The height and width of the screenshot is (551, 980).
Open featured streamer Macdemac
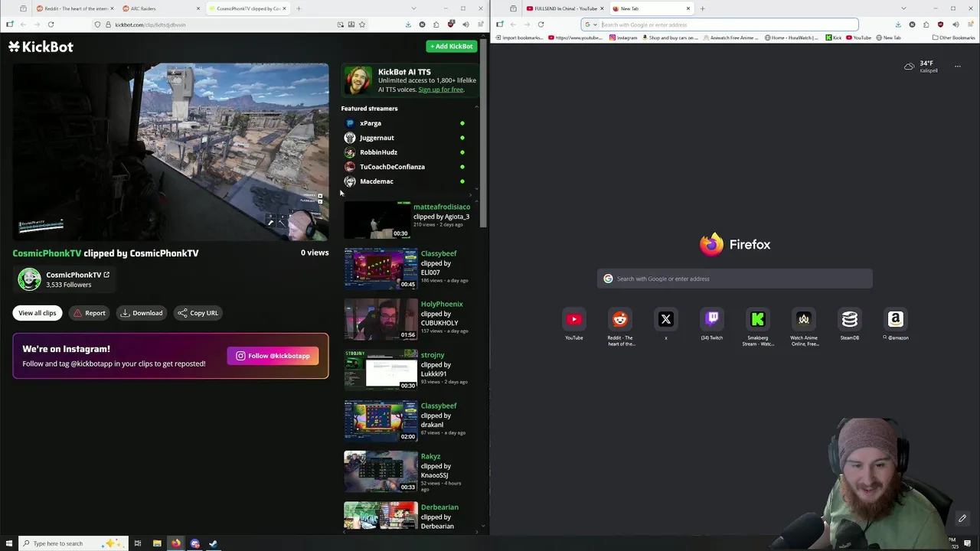376,181
